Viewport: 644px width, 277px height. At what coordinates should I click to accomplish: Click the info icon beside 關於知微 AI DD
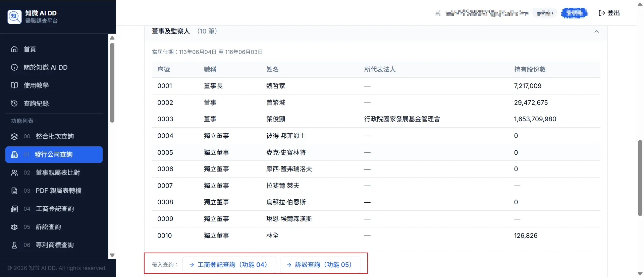(x=14, y=67)
